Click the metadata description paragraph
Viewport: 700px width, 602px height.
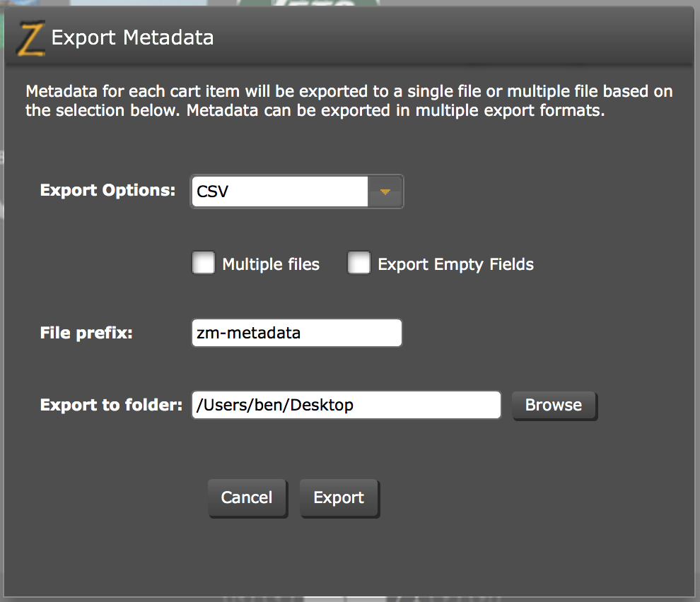349,101
